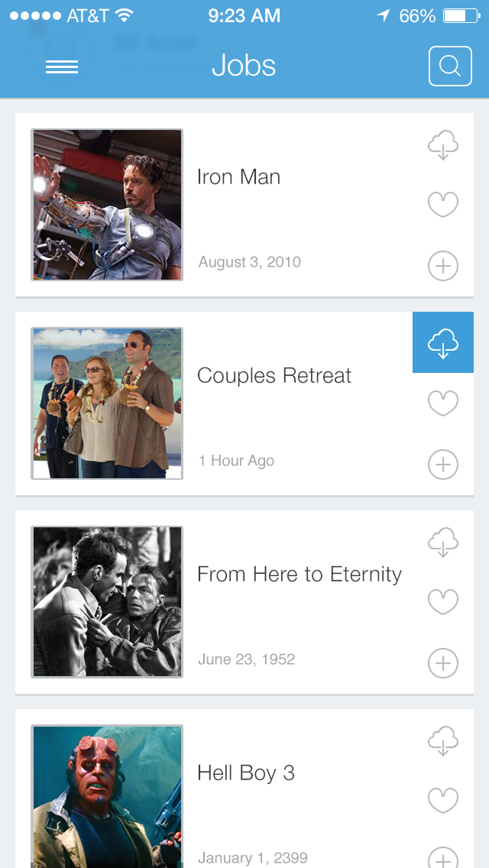Download Iron Man via cloud icon
This screenshot has height=868, width=489.
tap(443, 144)
